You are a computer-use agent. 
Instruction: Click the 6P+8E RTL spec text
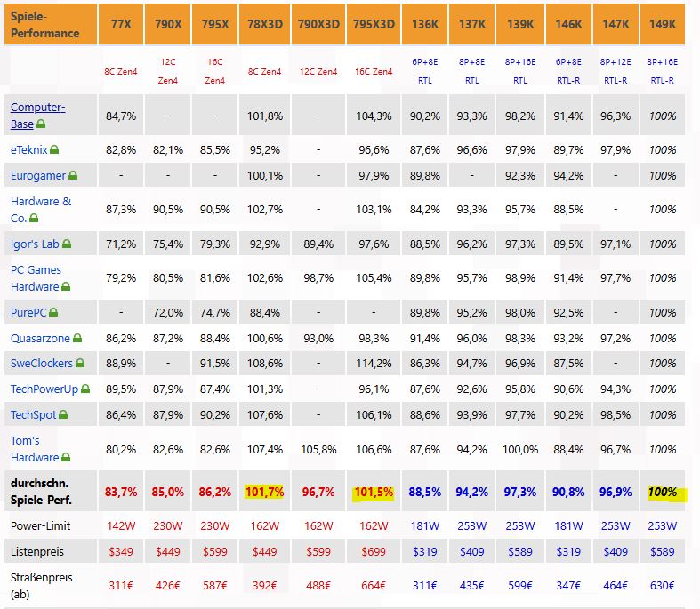tap(425, 71)
